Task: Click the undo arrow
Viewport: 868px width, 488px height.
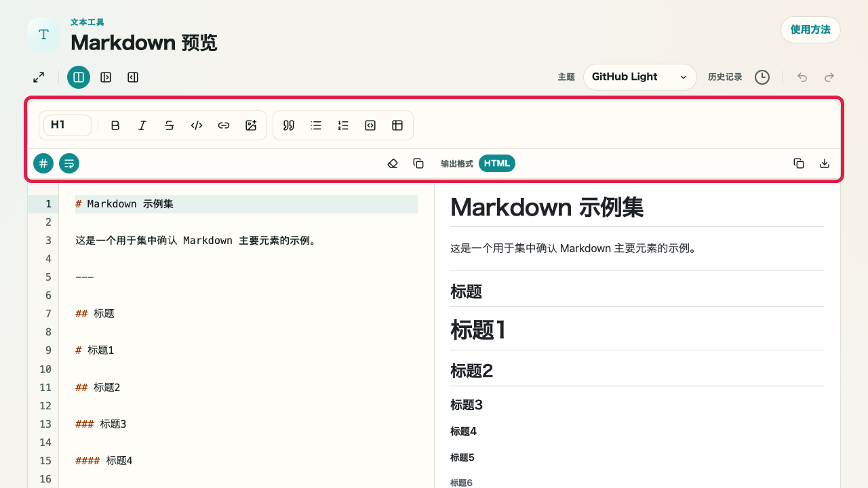Action: point(802,77)
